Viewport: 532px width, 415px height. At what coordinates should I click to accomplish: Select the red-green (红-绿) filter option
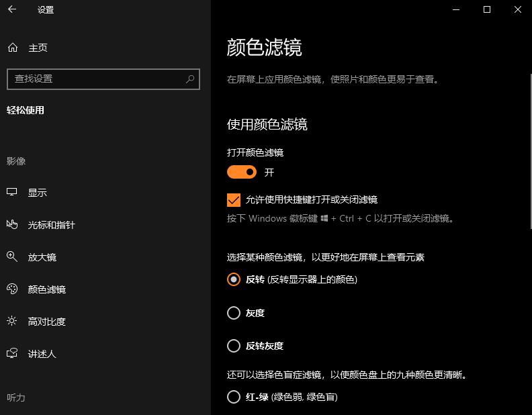tap(234, 397)
